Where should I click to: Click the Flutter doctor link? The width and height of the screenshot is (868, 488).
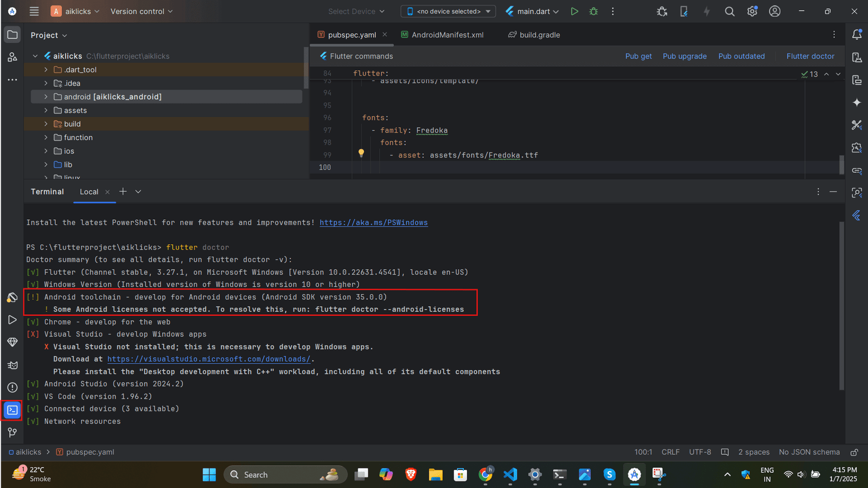click(x=810, y=56)
